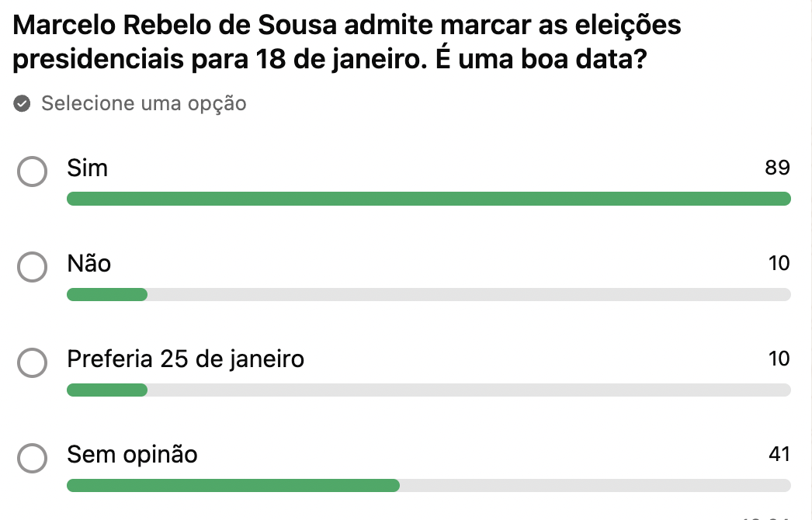Click the Sem opinão label text
812x520 pixels.
[133, 455]
